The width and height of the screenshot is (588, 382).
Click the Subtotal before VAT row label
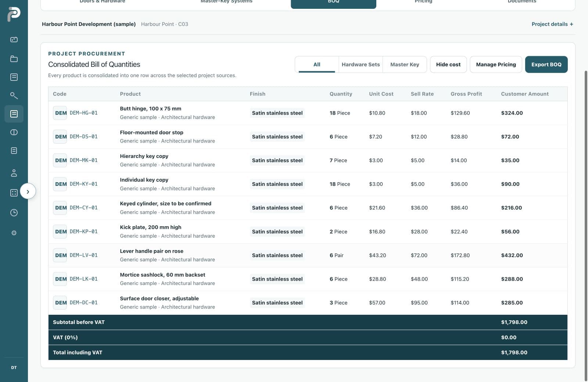(79, 322)
